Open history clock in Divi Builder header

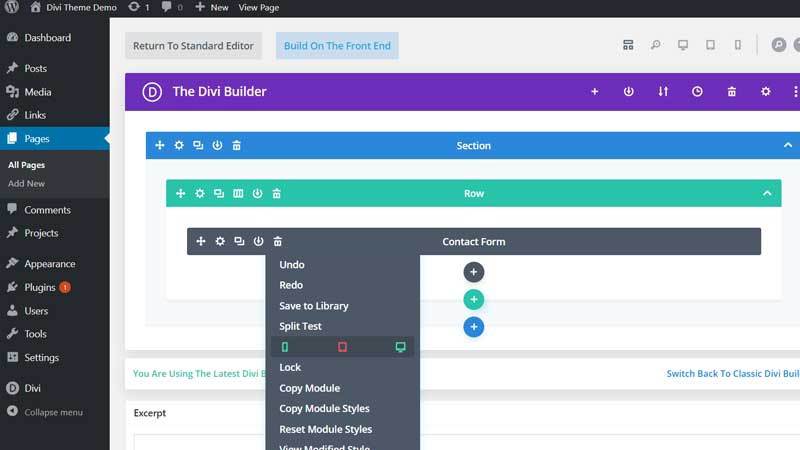(x=697, y=91)
